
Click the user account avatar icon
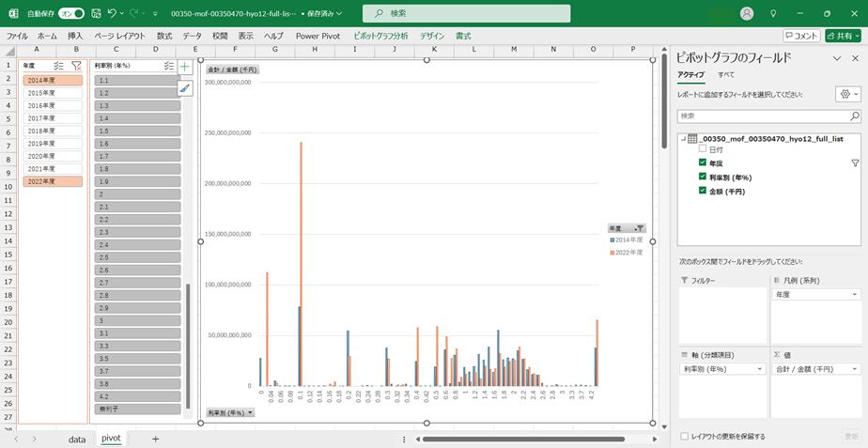[x=747, y=14]
